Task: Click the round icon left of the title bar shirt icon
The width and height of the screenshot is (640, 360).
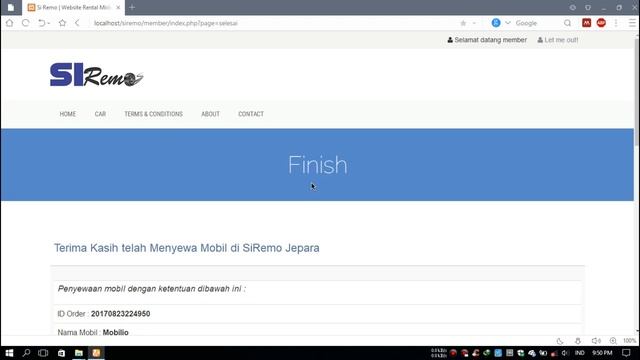Action: point(573,8)
